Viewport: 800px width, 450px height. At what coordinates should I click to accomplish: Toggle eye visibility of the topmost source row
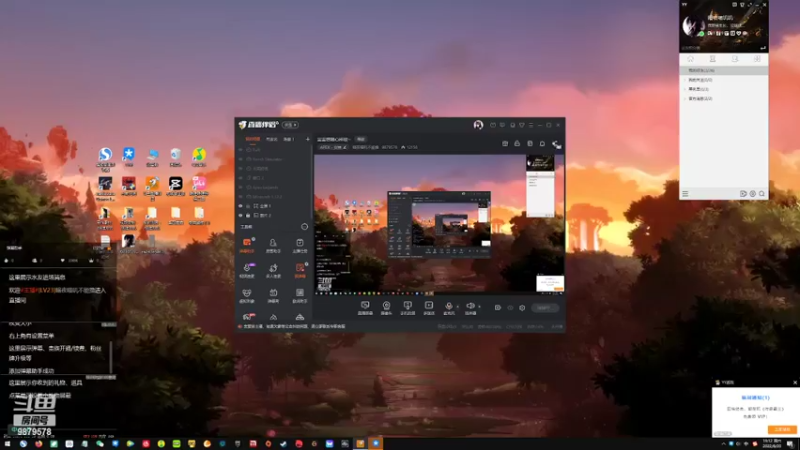click(x=241, y=150)
